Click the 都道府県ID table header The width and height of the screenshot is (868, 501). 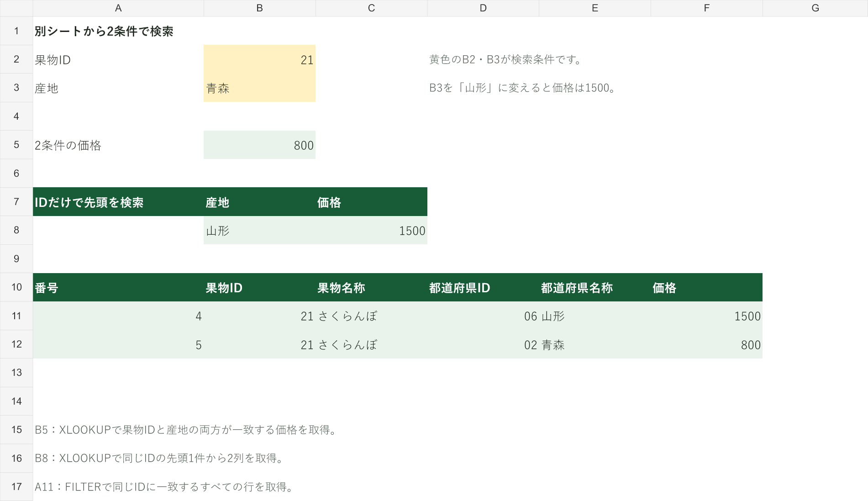460,288
